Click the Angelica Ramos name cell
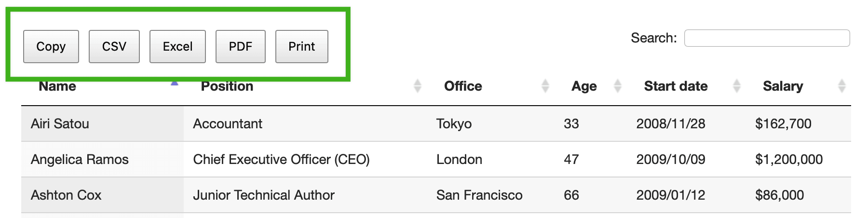 pos(80,160)
